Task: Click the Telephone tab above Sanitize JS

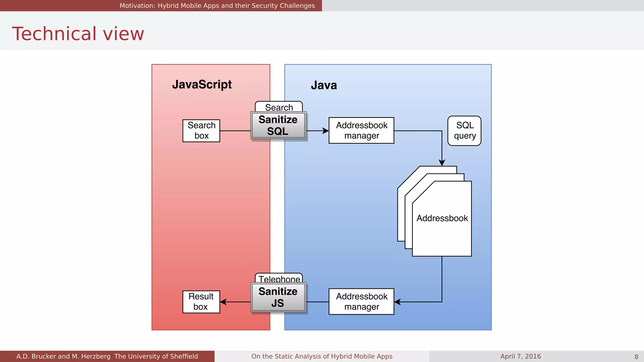Action: click(x=279, y=278)
